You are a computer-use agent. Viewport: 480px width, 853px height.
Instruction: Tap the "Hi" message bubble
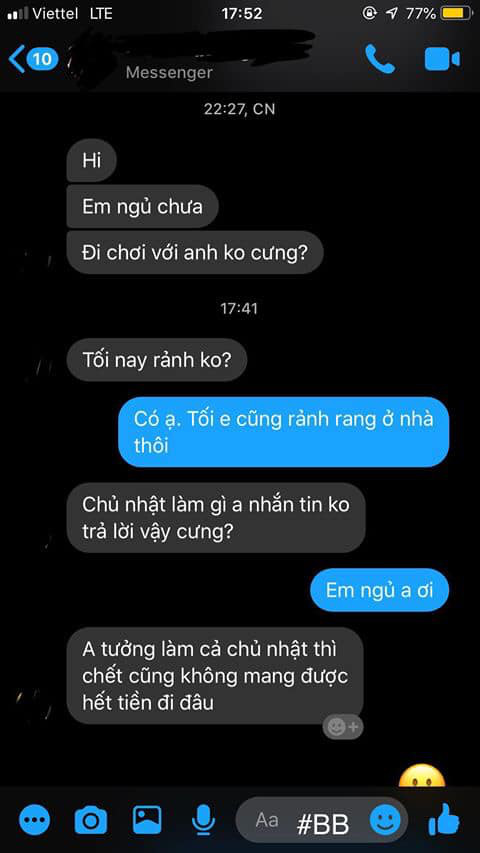[91, 161]
